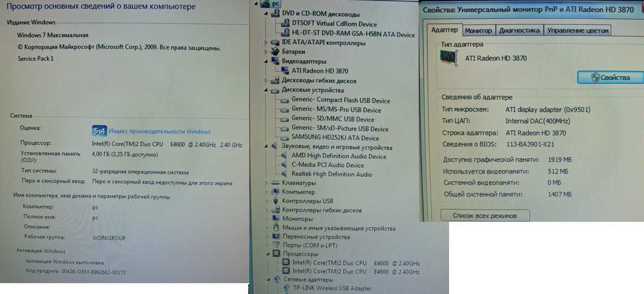Select Контроллеры USB category
This screenshot has width=644, height=294.
(x=308, y=201)
